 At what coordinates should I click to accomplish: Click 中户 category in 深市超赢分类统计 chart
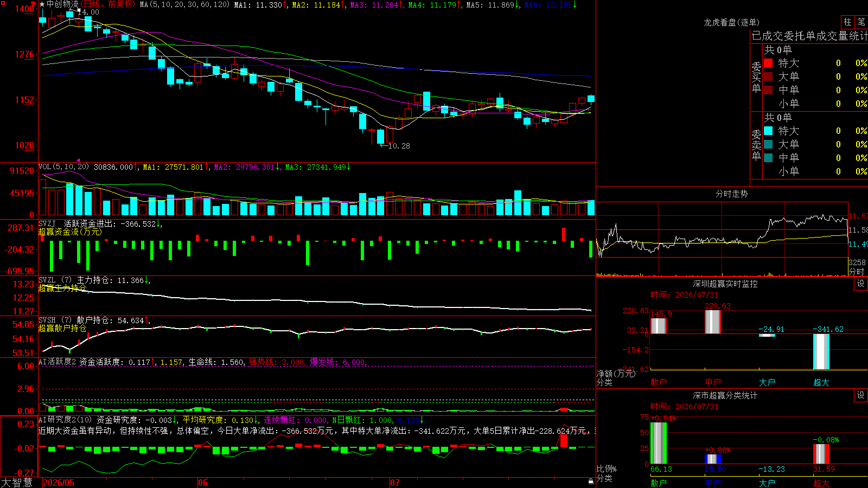click(712, 483)
